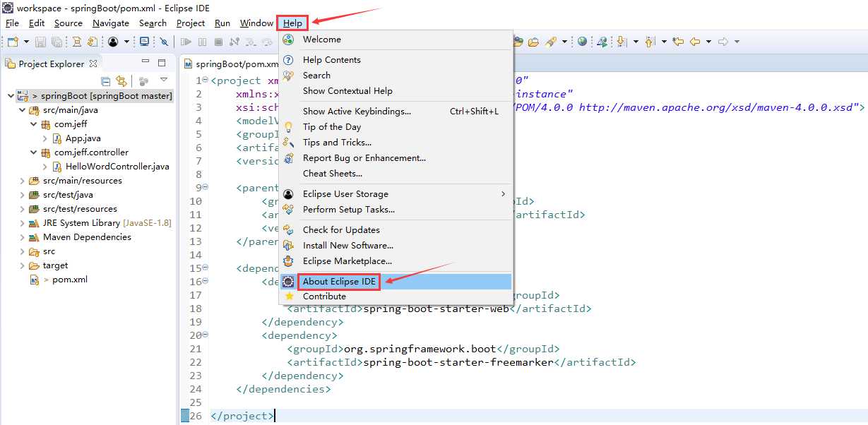This screenshot has width=868, height=425.
Task: Choose Contribute from the Help menu
Action: coord(396,297)
